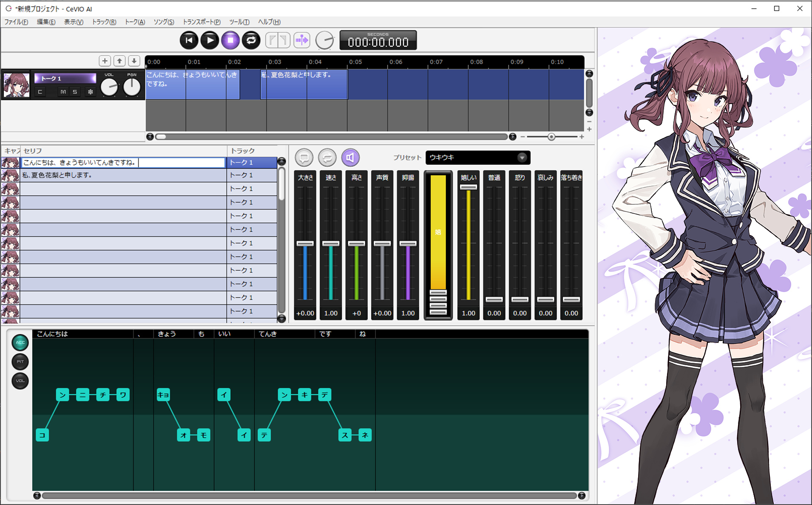Open the 表示 menu
Screen dimensions: 812x505
(74, 22)
